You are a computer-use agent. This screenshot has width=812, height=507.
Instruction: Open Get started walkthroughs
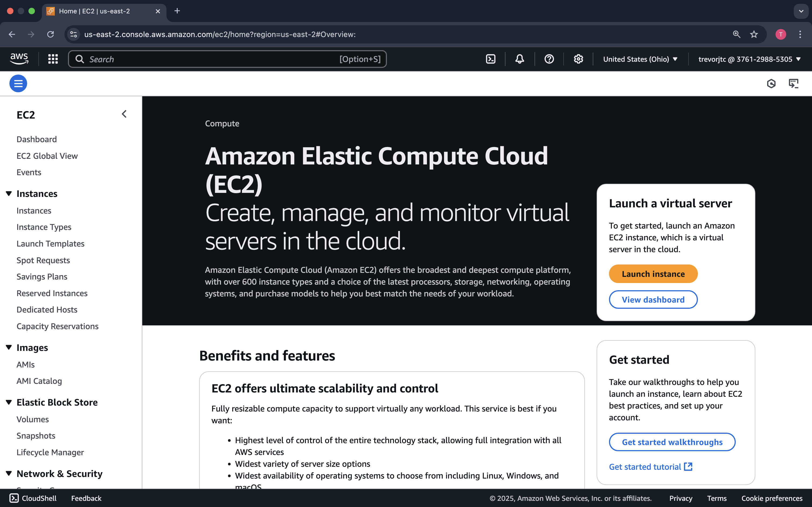(672, 442)
